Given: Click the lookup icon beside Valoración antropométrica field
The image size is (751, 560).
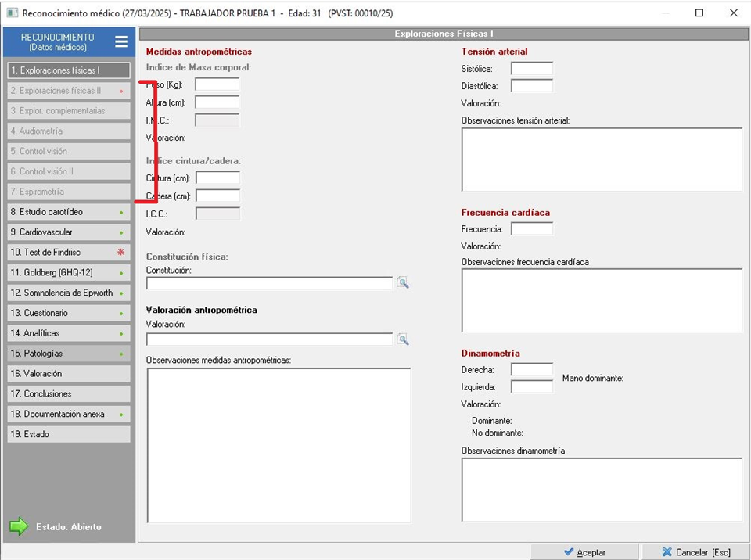Looking at the screenshot, I should [x=402, y=339].
